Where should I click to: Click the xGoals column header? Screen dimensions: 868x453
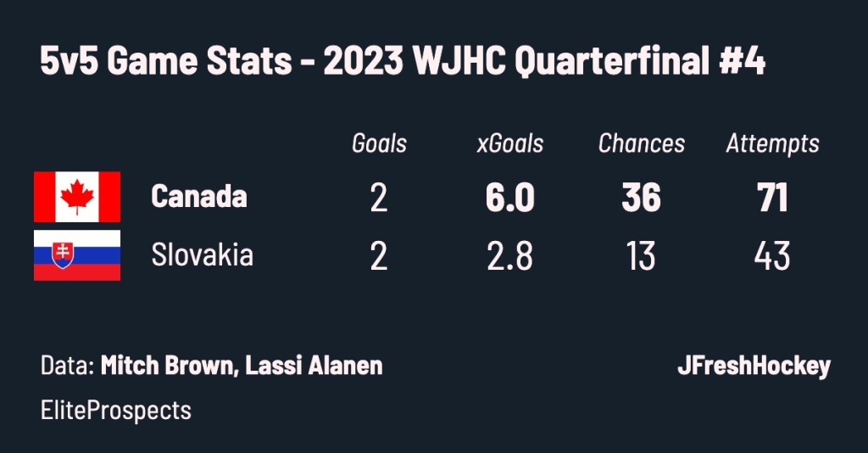[509, 143]
